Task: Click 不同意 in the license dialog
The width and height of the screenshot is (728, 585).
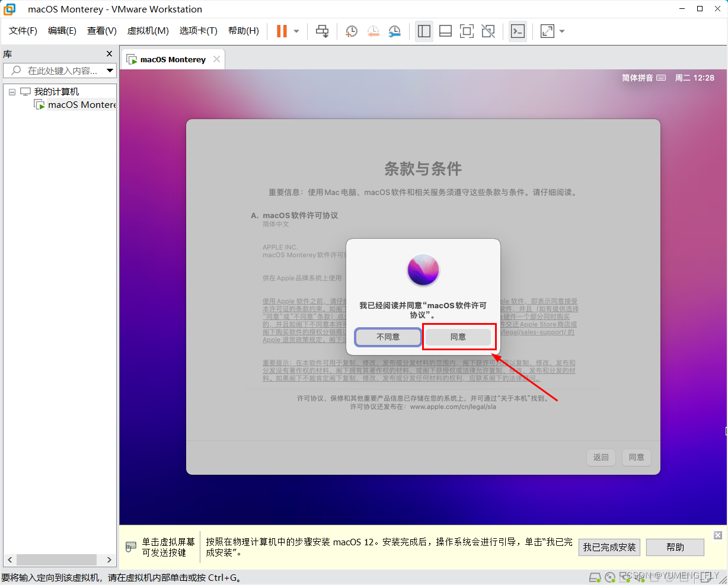Action: [x=388, y=337]
